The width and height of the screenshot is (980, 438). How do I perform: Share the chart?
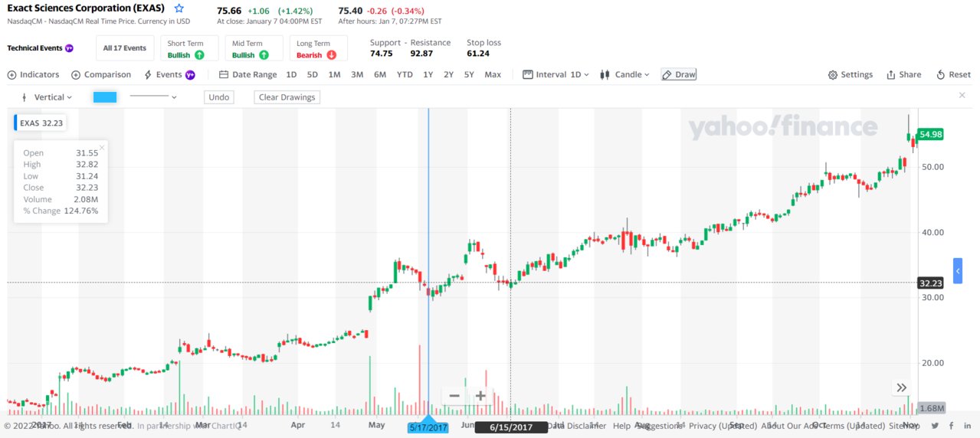pyautogui.click(x=904, y=74)
